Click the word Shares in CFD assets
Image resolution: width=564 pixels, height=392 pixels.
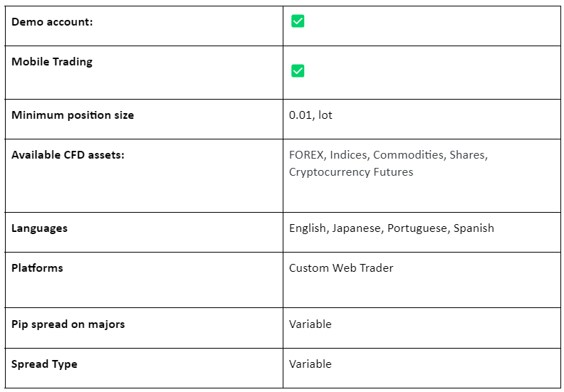pyautogui.click(x=467, y=155)
